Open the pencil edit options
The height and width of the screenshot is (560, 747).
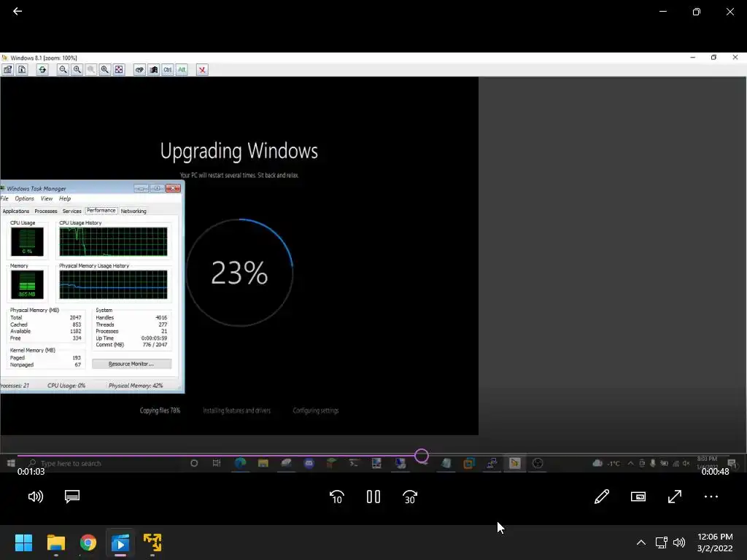click(x=602, y=497)
